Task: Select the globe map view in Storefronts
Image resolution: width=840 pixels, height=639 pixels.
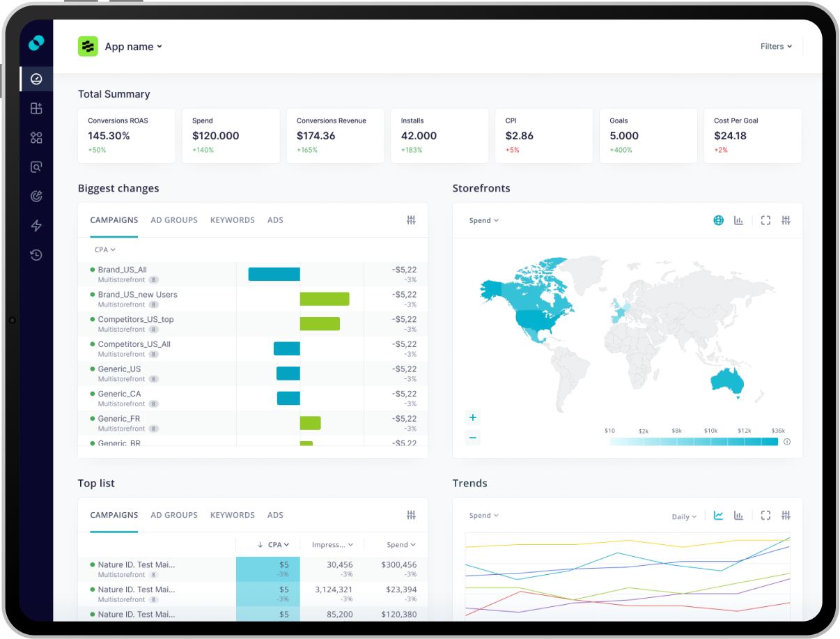Action: (718, 221)
